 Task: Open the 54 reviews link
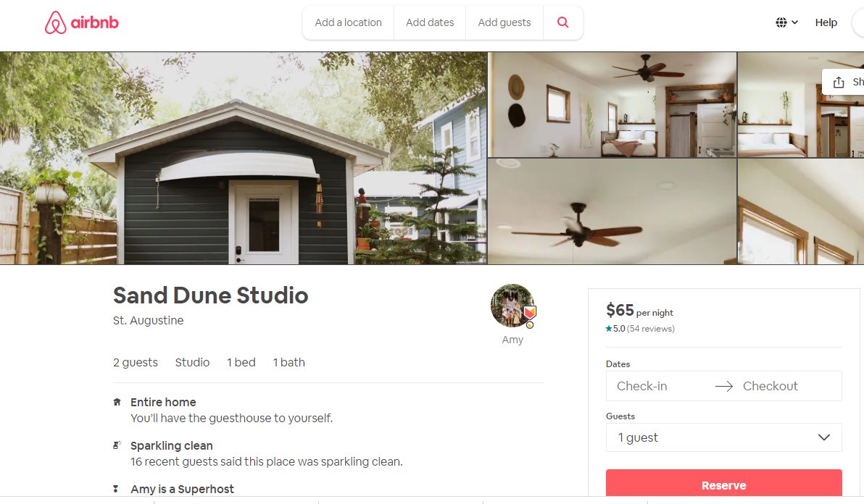[x=651, y=329]
